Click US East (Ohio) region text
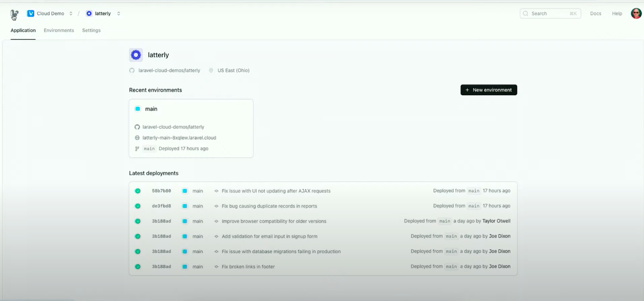The height and width of the screenshot is (301, 644). pos(234,70)
